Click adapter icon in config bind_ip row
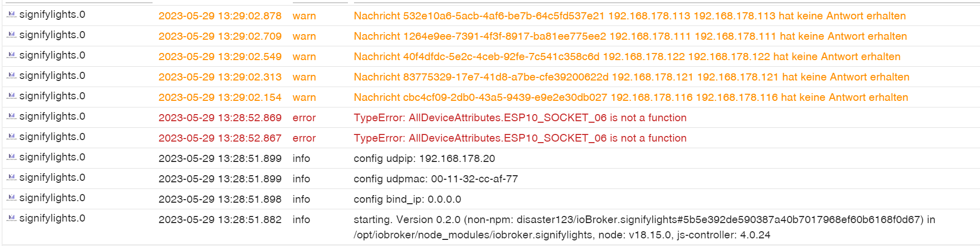Viewport: 980px width, 246px height. (x=11, y=198)
